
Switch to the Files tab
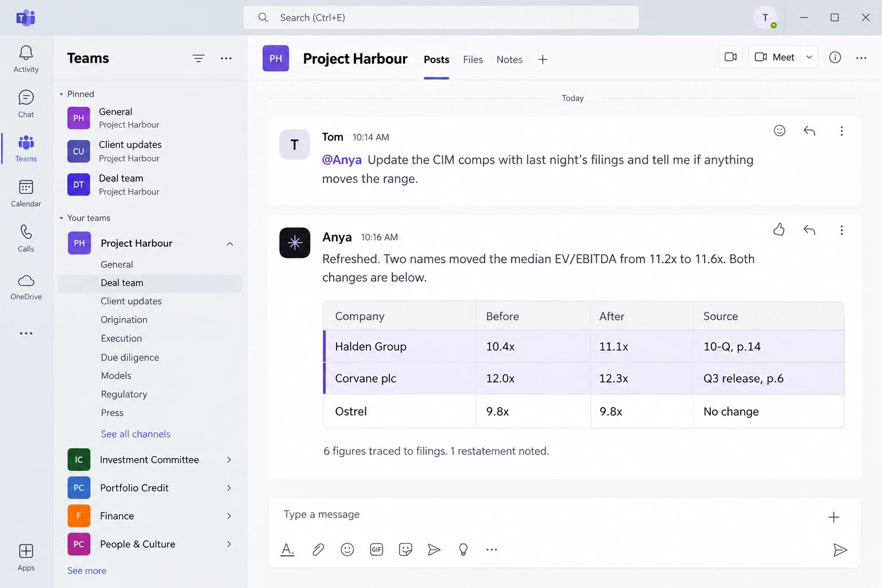[473, 59]
